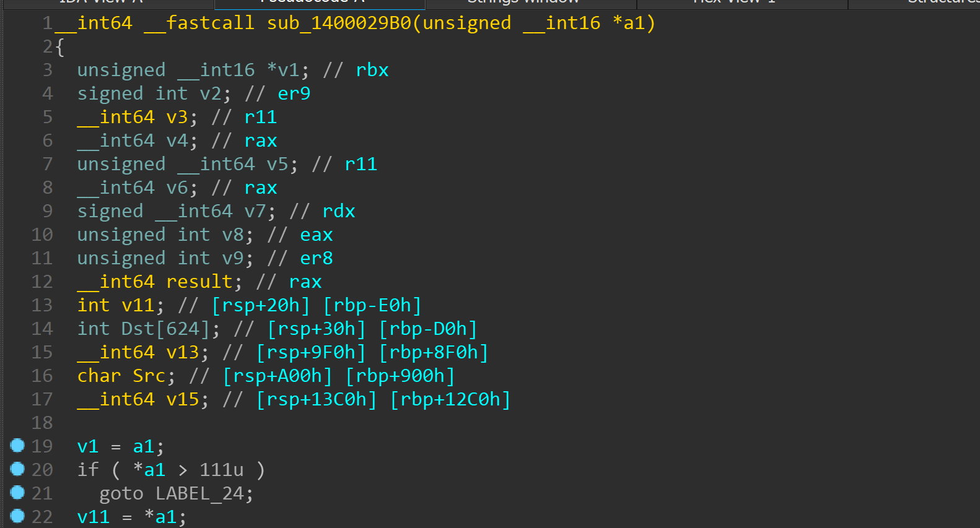Click breakpoint dot beside goto LABEL_24 line
This screenshot has height=528, width=980.
click(17, 492)
